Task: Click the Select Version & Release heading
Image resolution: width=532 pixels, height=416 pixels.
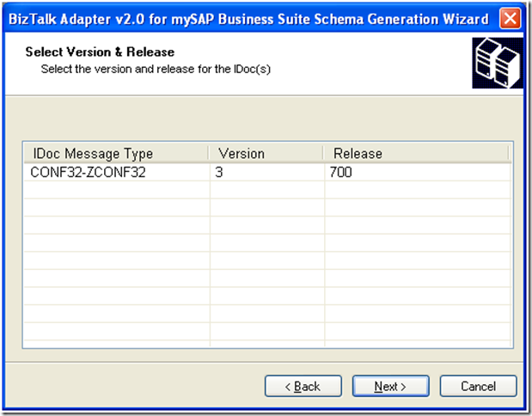Action: click(100, 52)
